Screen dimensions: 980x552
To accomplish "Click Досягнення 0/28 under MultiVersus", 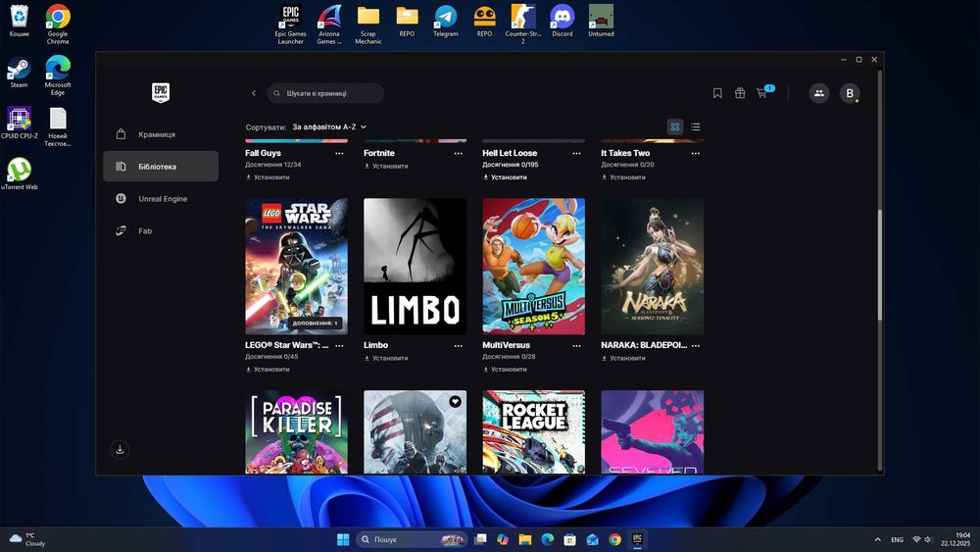I will pos(509,357).
